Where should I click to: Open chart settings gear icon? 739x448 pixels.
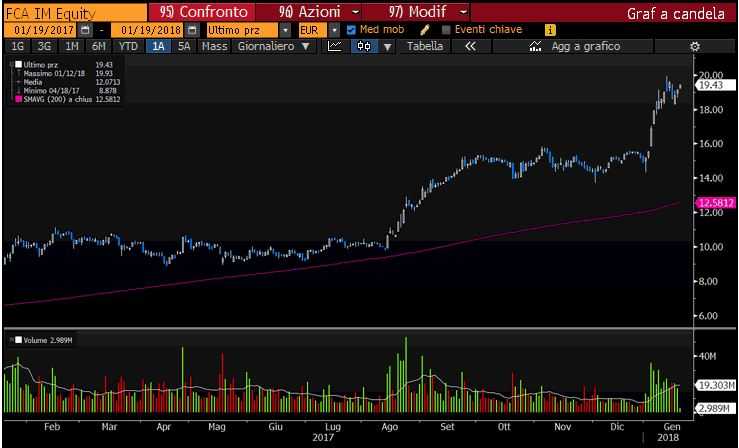[x=695, y=46]
